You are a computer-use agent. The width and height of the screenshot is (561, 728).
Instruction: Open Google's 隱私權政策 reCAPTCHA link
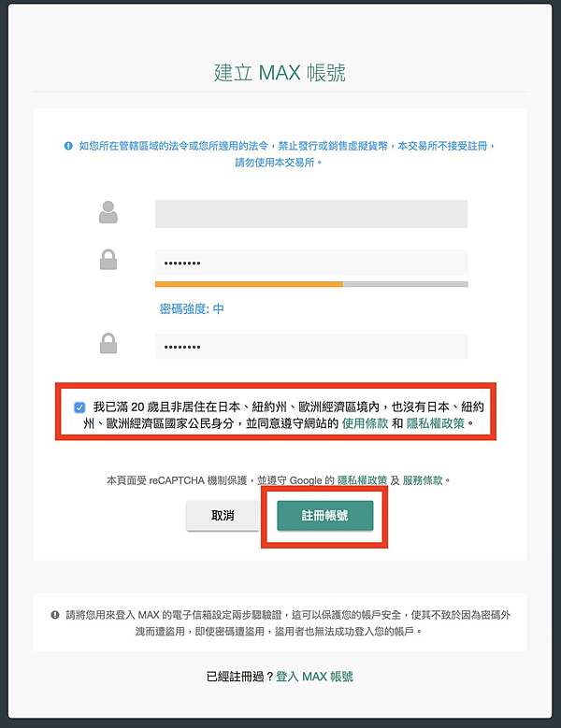[x=362, y=480]
